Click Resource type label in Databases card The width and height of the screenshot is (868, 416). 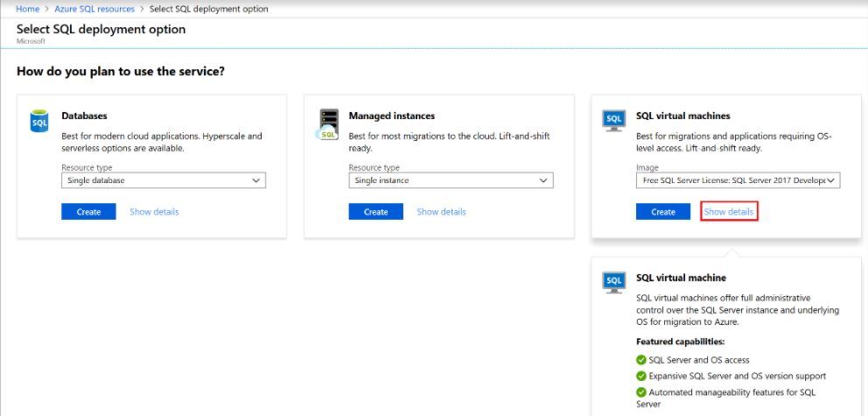[87, 168]
